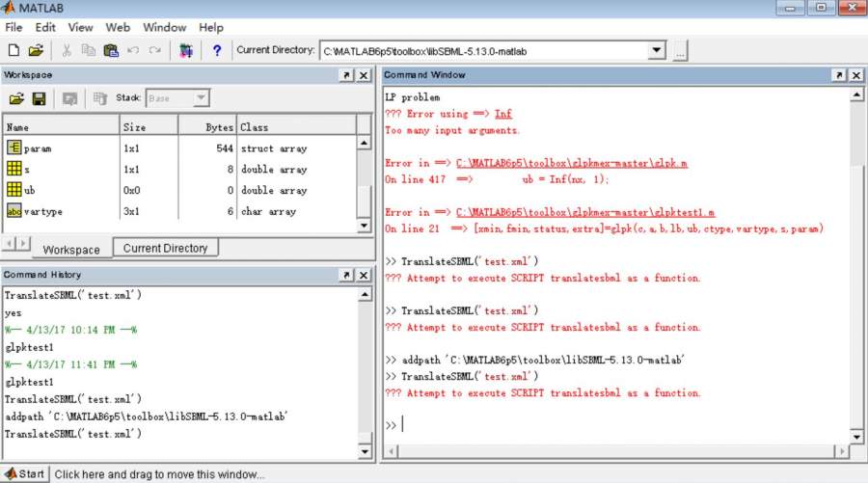868x483 pixels.
Task: Sort workspace by Name column header
Action: click(62, 126)
